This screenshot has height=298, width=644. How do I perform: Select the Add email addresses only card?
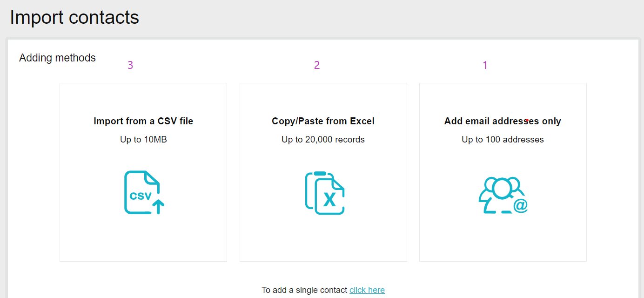(503, 171)
